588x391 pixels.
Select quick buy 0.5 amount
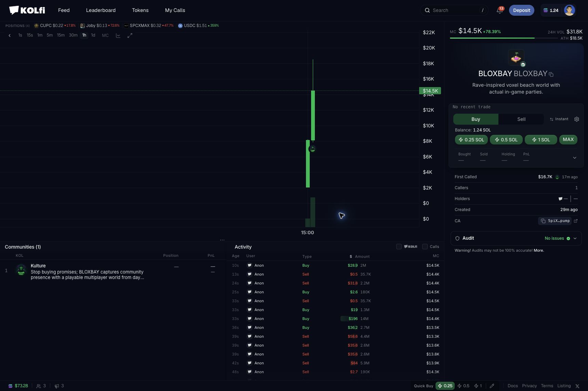pos(463,386)
